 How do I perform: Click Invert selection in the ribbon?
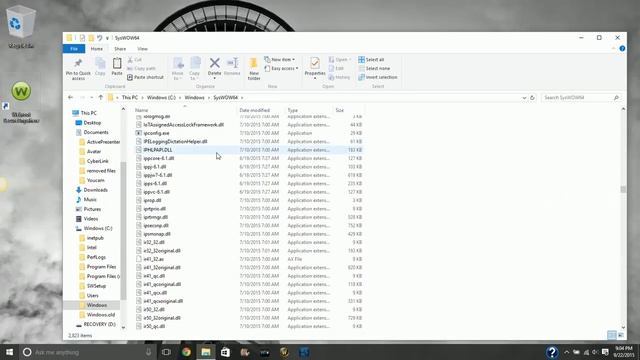pos(378,77)
